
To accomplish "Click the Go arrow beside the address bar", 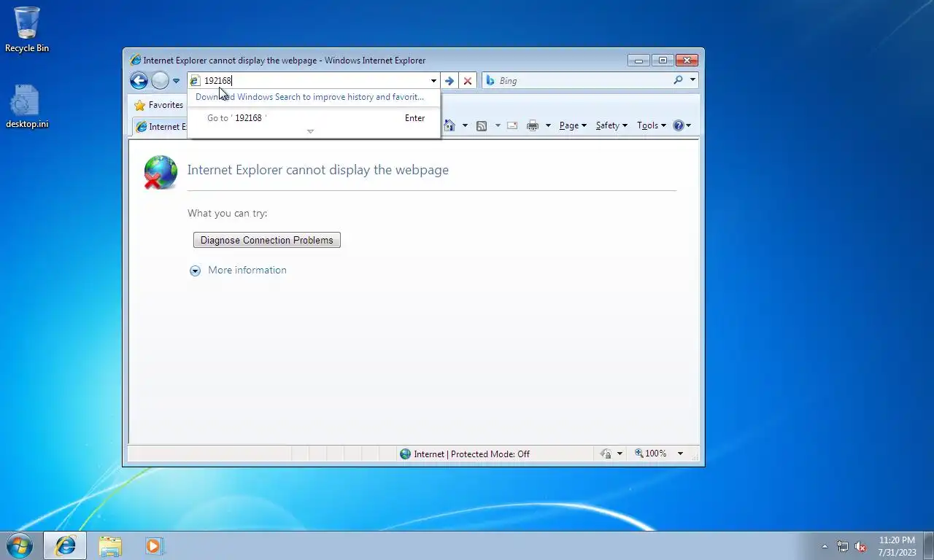I will click(x=449, y=81).
